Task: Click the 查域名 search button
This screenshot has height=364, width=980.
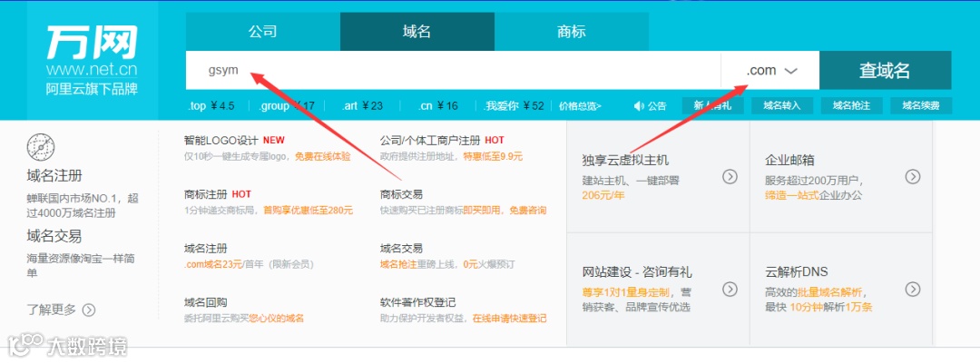Action: pyautogui.click(x=885, y=71)
